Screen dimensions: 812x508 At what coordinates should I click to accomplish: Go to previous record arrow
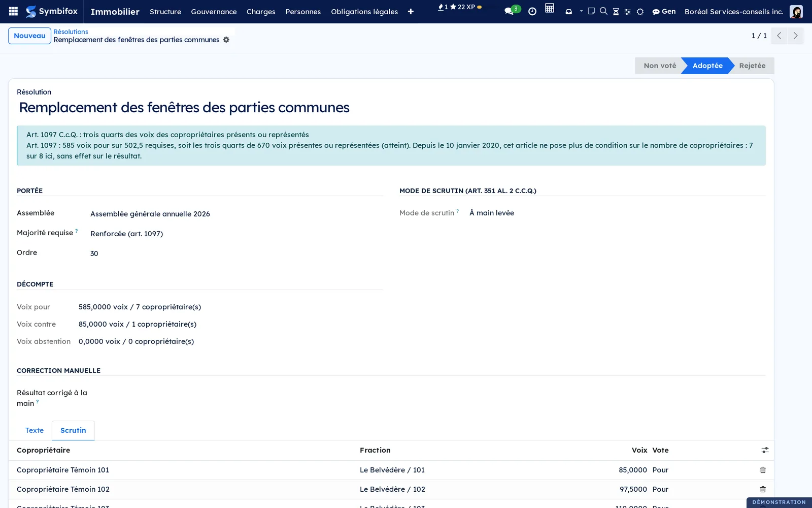779,36
